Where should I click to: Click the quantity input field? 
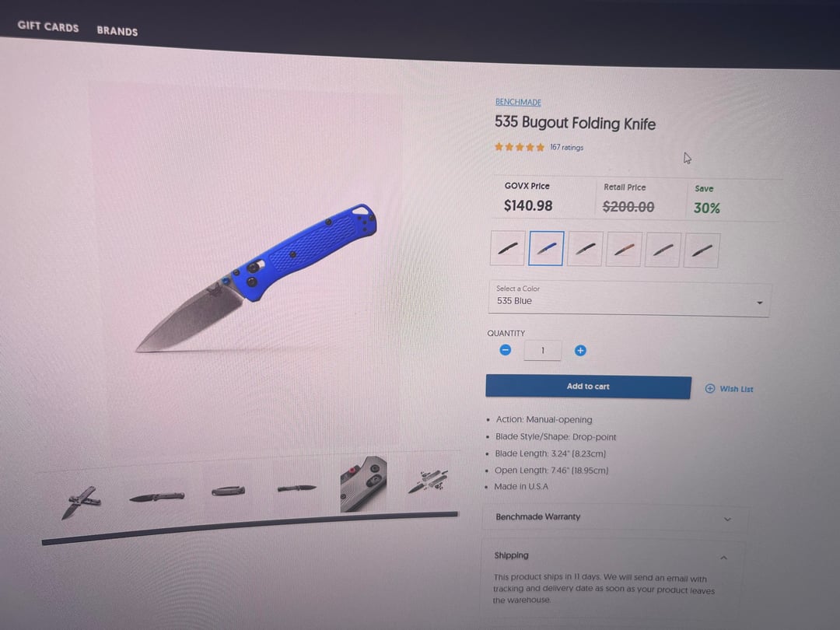point(542,350)
